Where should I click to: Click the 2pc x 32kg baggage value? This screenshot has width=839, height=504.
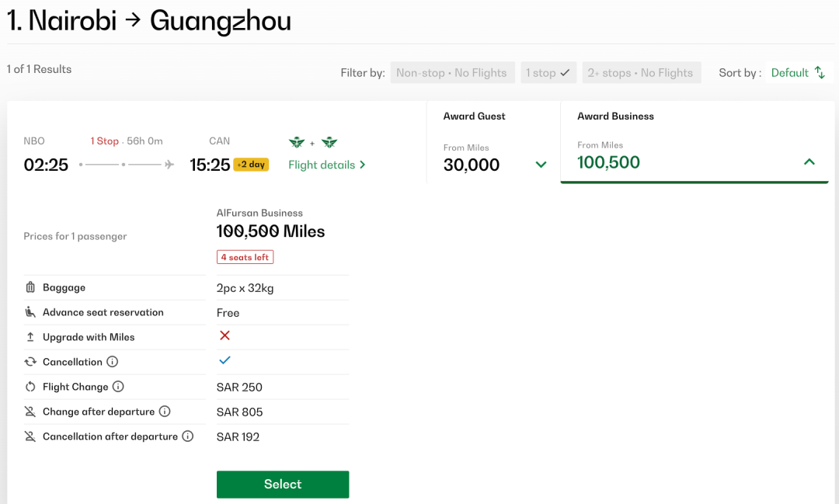tap(245, 288)
